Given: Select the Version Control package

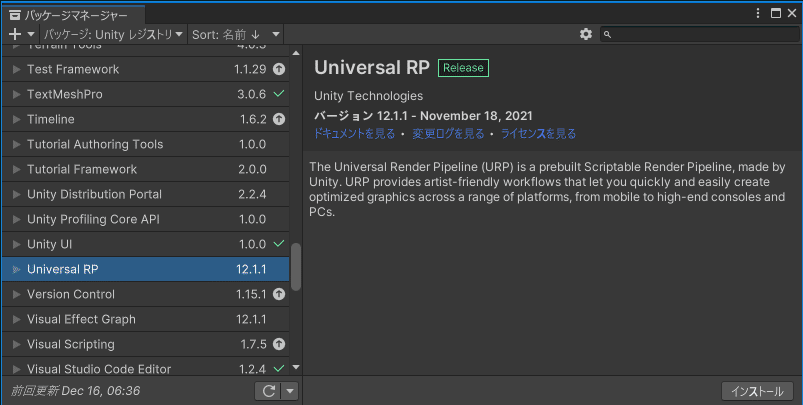Looking at the screenshot, I should [146, 294].
